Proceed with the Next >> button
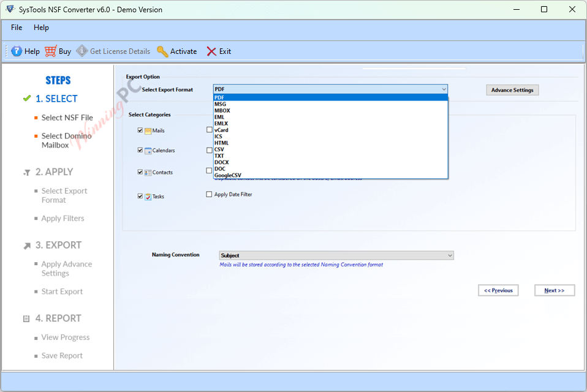The image size is (587, 392). coord(555,290)
